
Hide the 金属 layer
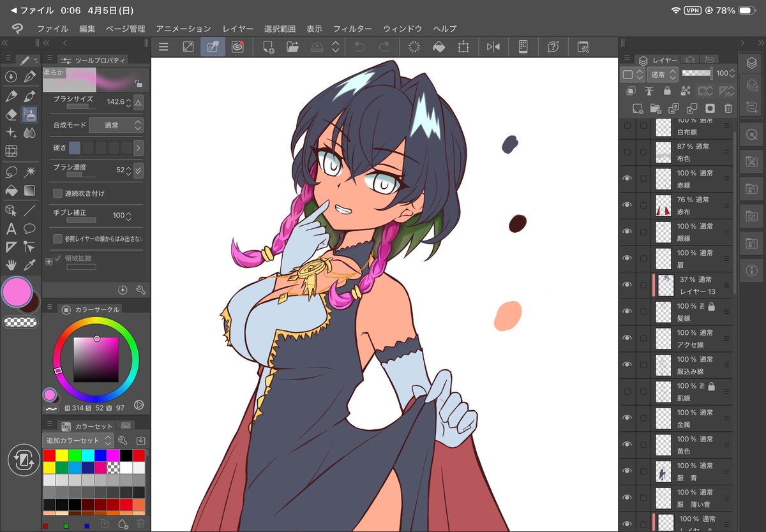[627, 418]
